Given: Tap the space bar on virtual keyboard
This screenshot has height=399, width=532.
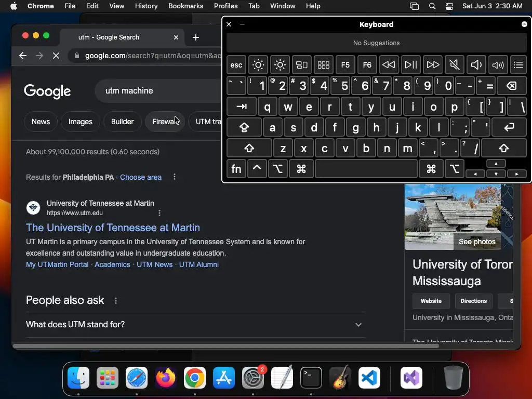Looking at the screenshot, I should coord(366,169).
